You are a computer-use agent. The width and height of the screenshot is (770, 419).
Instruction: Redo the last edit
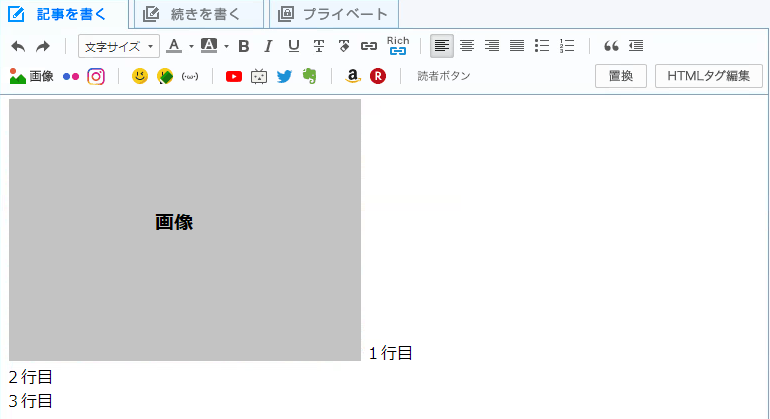(x=43, y=46)
